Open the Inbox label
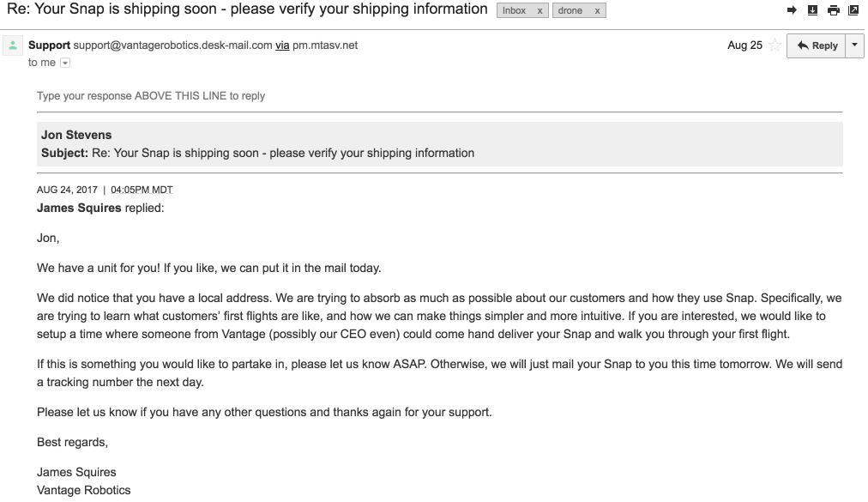Screen dimensions: 868x502 pyautogui.click(x=515, y=11)
